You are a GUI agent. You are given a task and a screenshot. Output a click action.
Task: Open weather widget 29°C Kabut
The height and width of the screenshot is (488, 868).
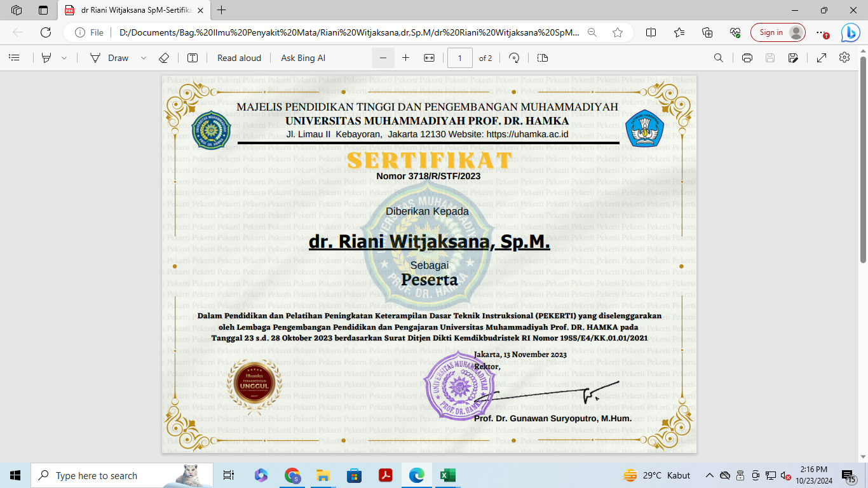click(657, 475)
